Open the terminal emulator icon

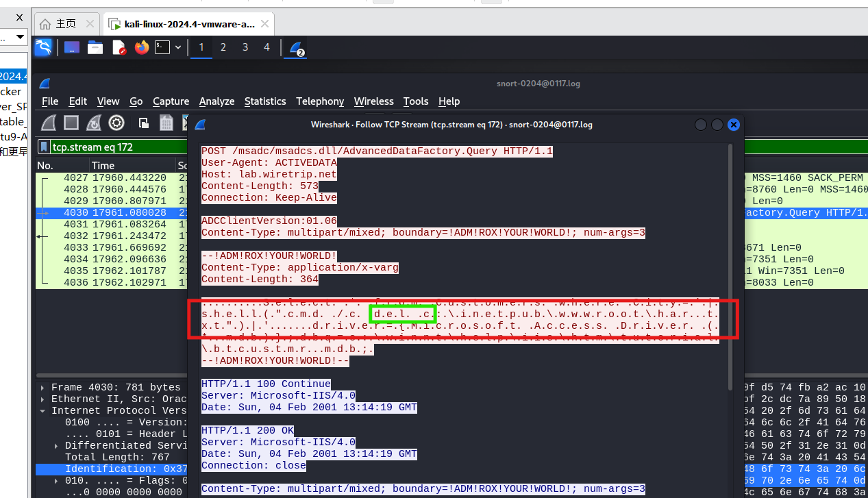coord(162,47)
